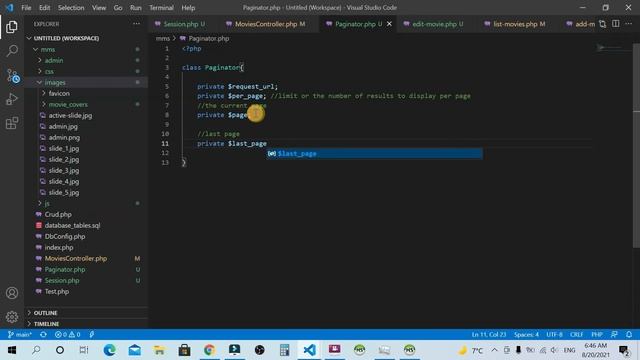The image size is (640, 360).
Task: Open the Run and Debug view
Action: [x=12, y=99]
